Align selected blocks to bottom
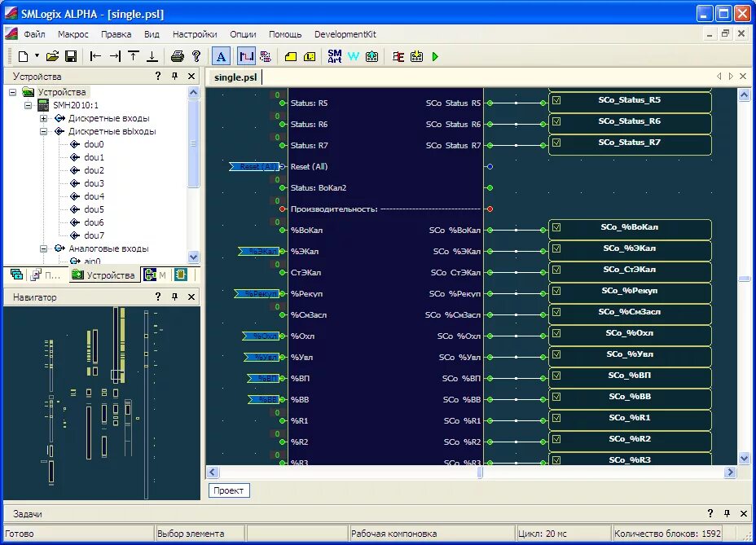 click(x=152, y=56)
